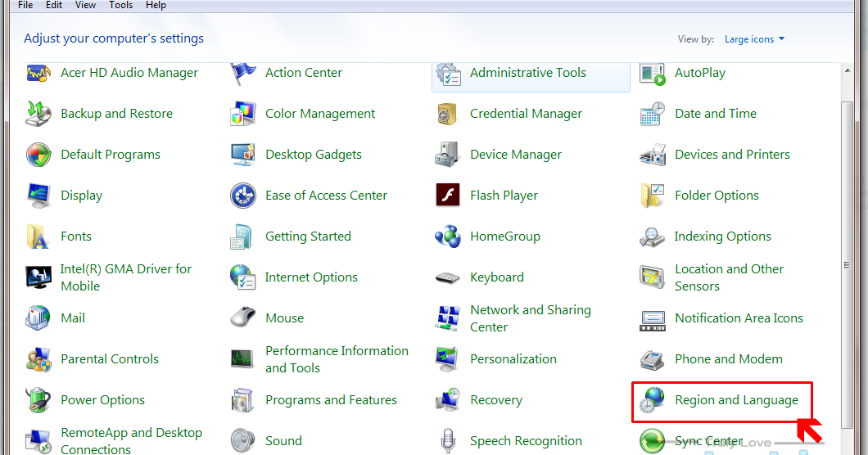Click the HomeGroup spheres icon
Image resolution: width=868 pixels, height=455 pixels.
pos(448,237)
